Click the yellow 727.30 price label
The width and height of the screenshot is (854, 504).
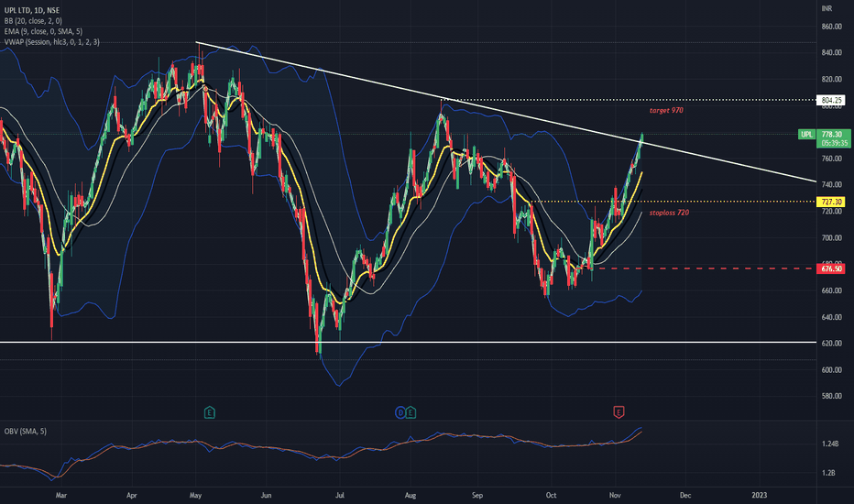click(832, 202)
